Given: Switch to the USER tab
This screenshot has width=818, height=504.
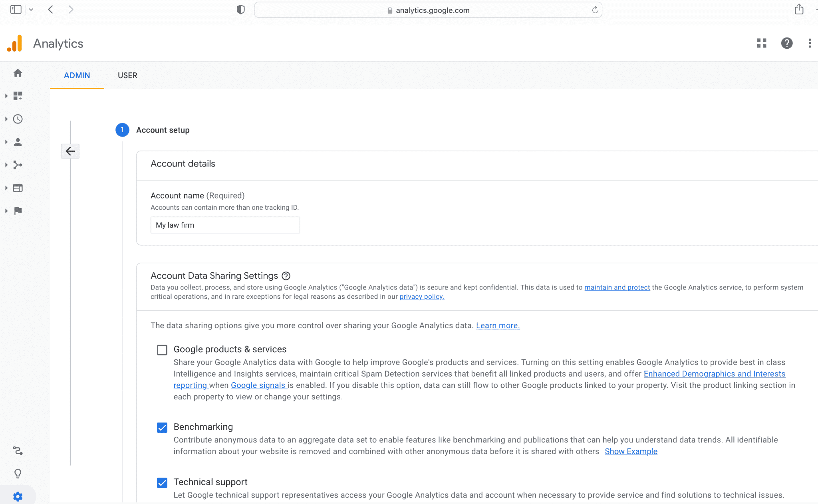Looking at the screenshot, I should click(x=127, y=75).
